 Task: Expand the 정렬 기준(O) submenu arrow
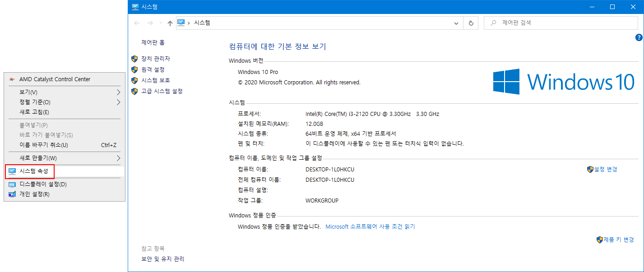pos(118,102)
